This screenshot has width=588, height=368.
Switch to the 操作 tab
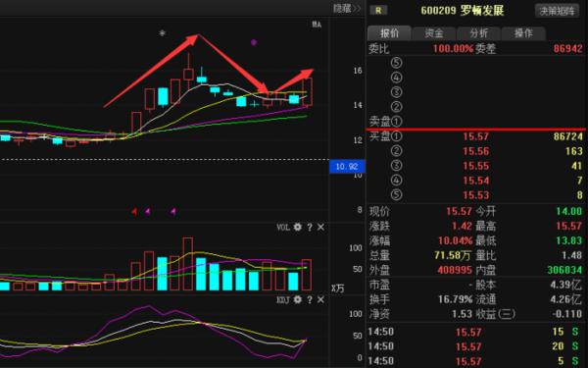pos(523,33)
